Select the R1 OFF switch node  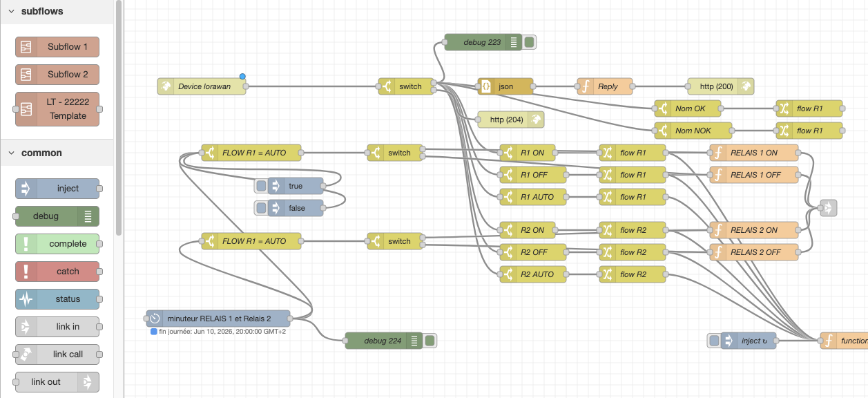(533, 175)
